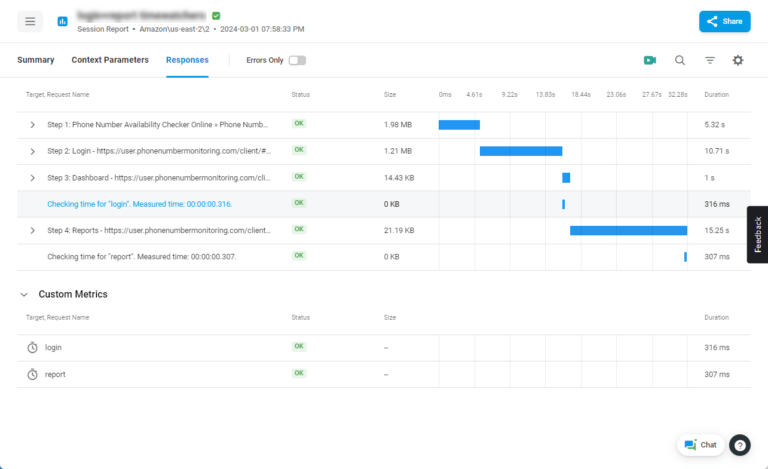Screen dimensions: 768x469
Task: Click the 14.43 KB size value
Action: 399,178
